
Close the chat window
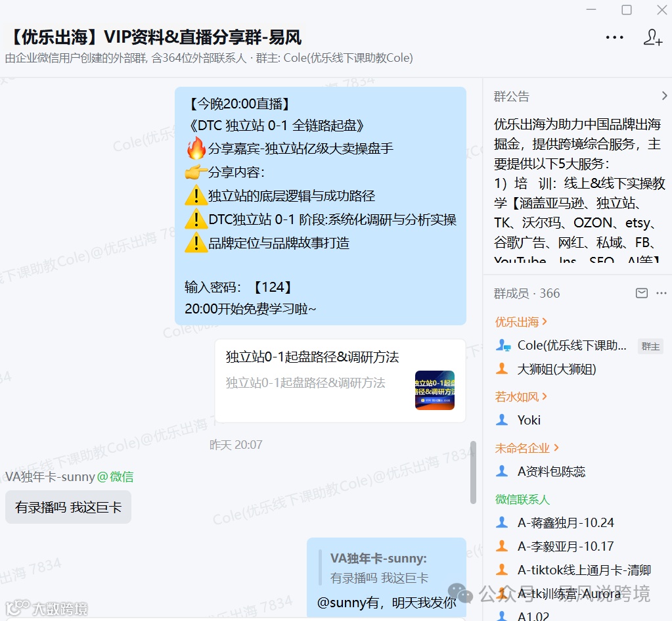tap(661, 9)
